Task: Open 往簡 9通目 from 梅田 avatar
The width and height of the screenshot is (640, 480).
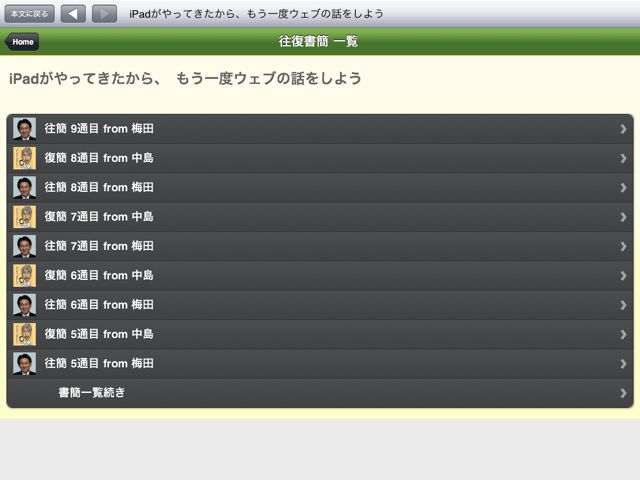Action: (x=24, y=129)
